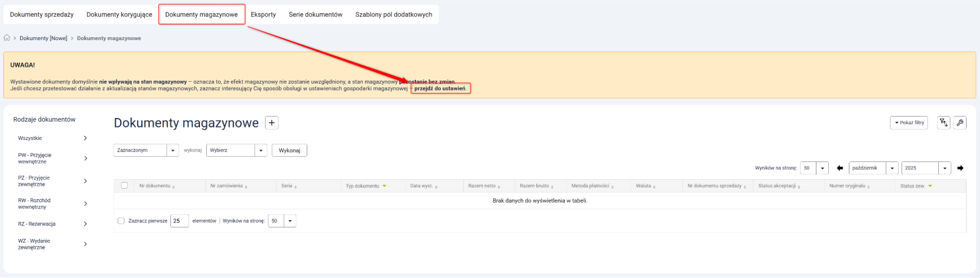Toggle the Zaznacz pierwsze checkbox
Screen dimensions: 980x278
[x=121, y=221]
